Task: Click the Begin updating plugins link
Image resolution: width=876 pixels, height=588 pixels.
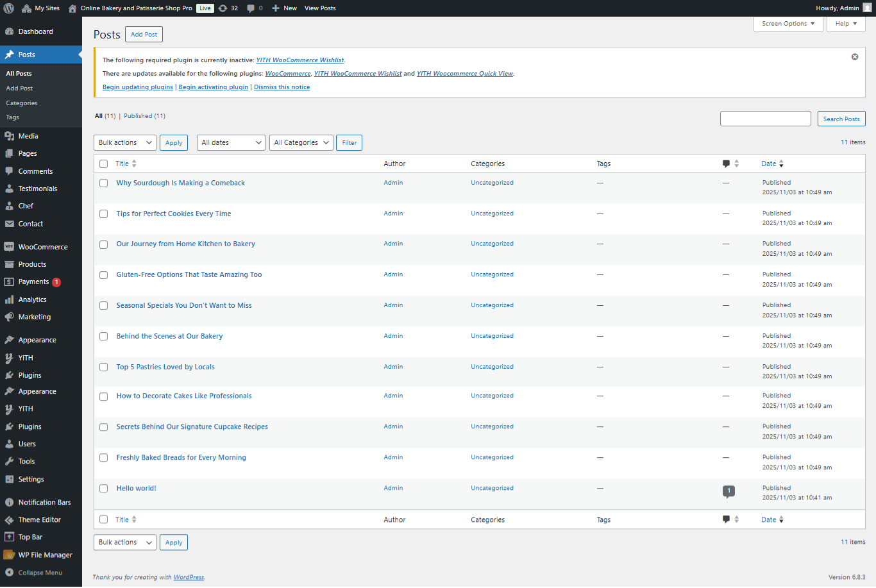Action: click(x=137, y=87)
